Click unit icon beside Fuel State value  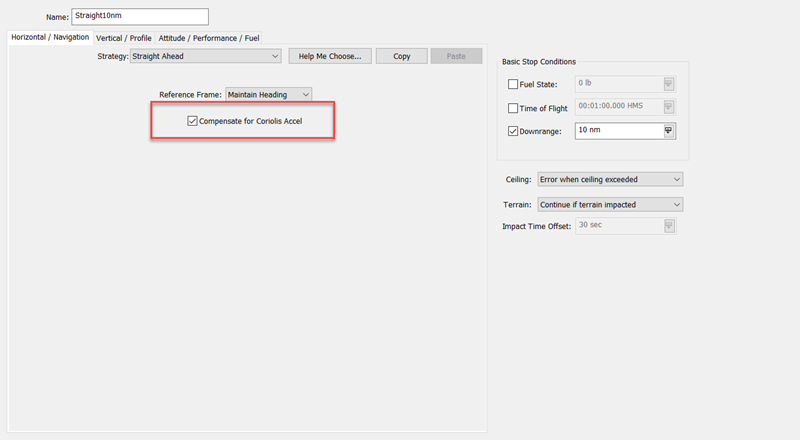coord(668,84)
